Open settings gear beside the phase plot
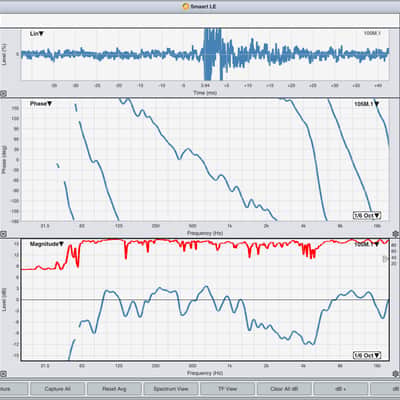Viewport: 400px width, 400px height. pos(396,234)
